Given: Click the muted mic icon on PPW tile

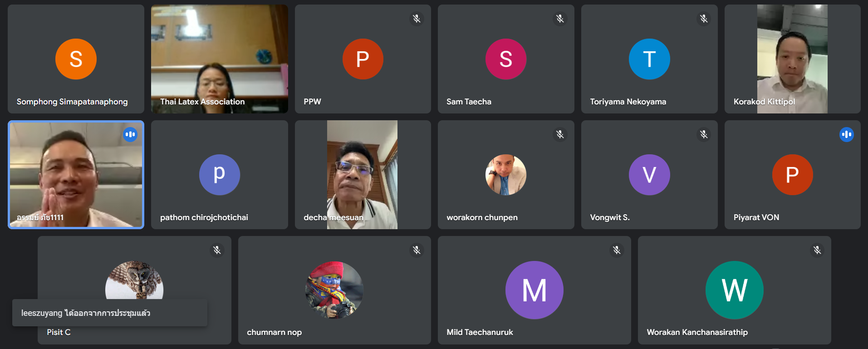Looking at the screenshot, I should 417,19.
